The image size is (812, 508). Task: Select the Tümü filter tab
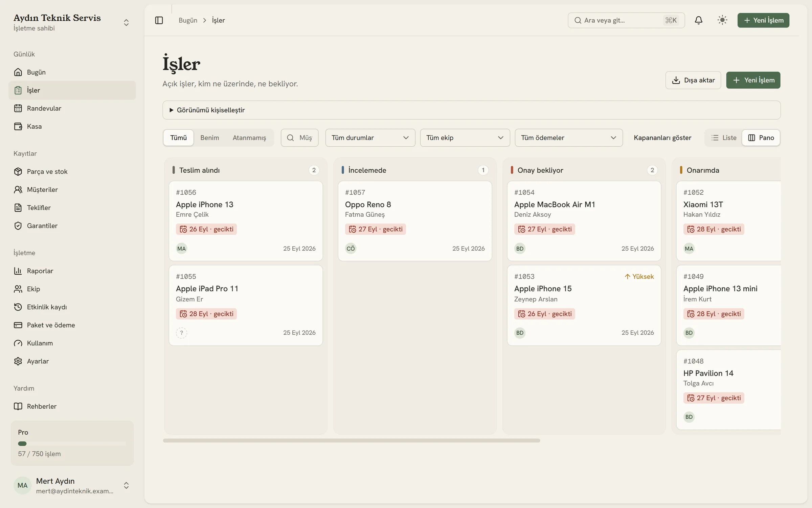click(x=178, y=138)
